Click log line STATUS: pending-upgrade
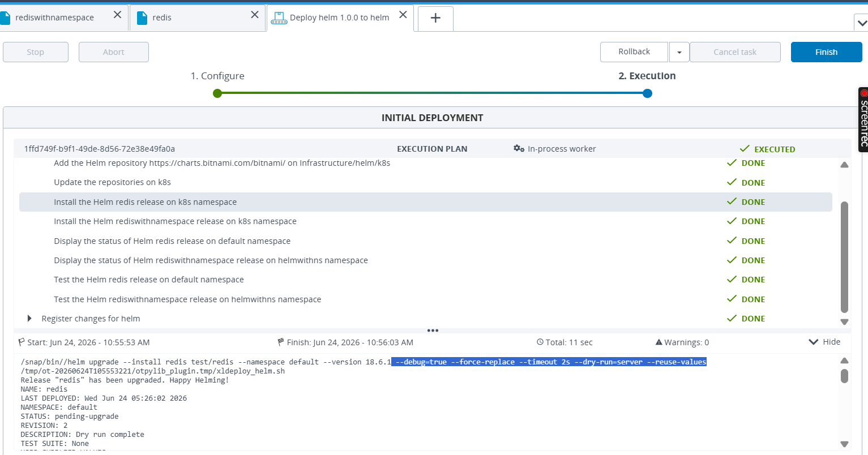The width and height of the screenshot is (868, 455). (70, 417)
